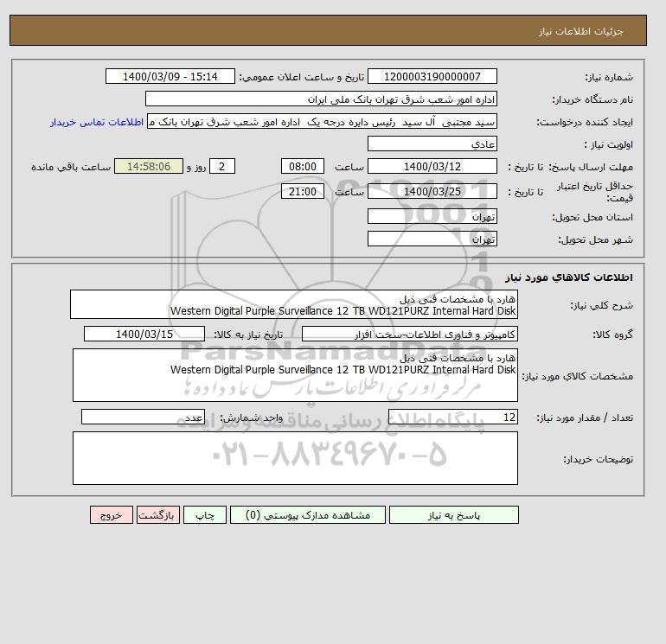Click the استان محل تحویل label

tap(592, 217)
